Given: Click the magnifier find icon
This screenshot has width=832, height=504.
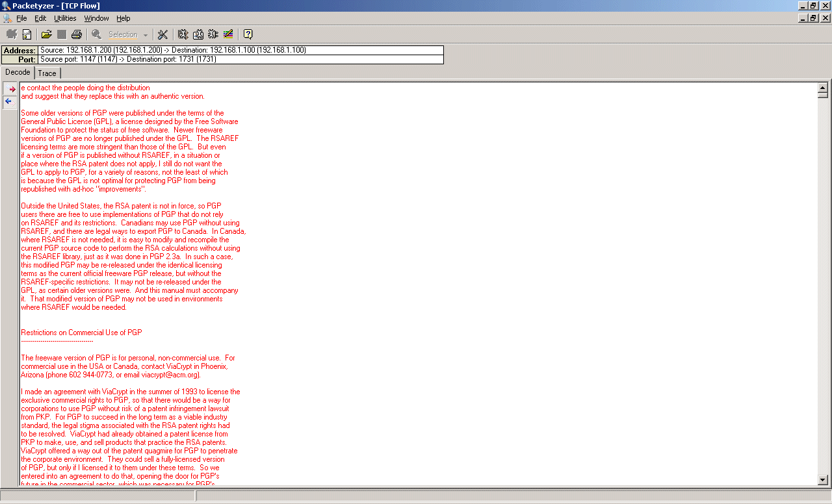Looking at the screenshot, I should click(96, 34).
